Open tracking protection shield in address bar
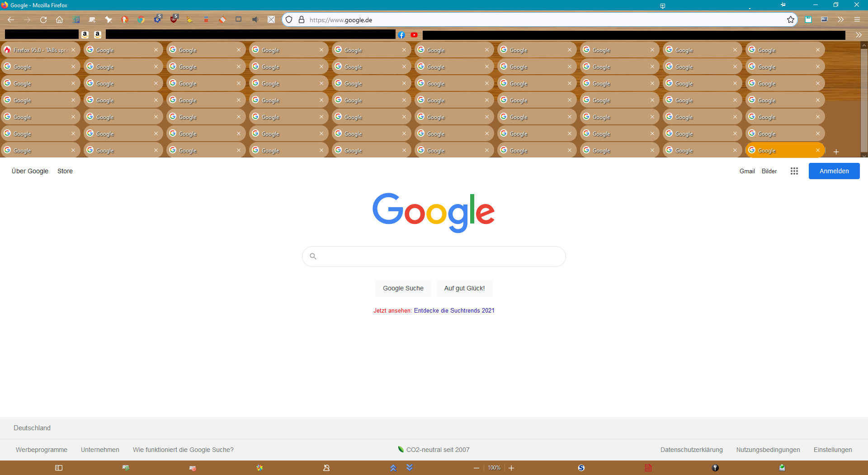The width and height of the screenshot is (868, 475). pos(289,20)
